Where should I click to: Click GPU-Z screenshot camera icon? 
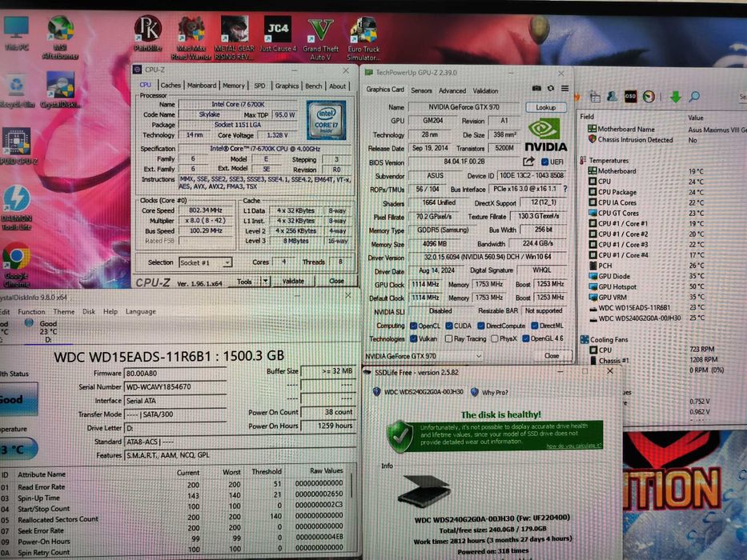(x=536, y=88)
